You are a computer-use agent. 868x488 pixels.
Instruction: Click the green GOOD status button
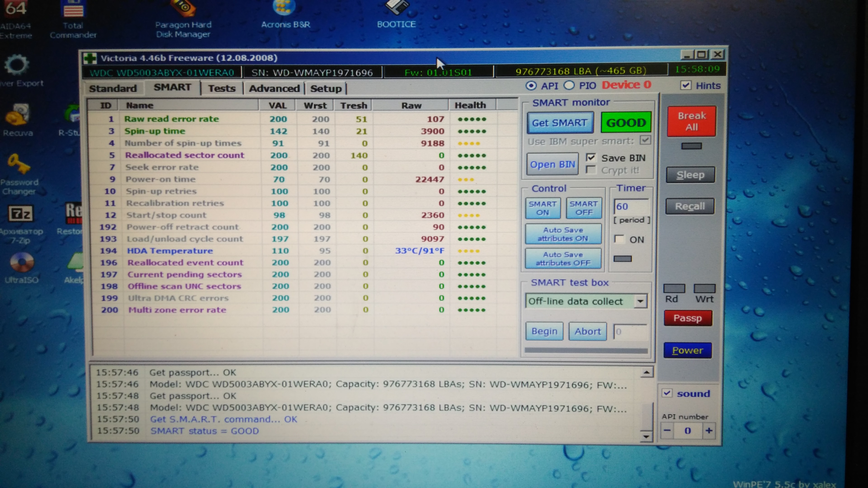click(626, 123)
